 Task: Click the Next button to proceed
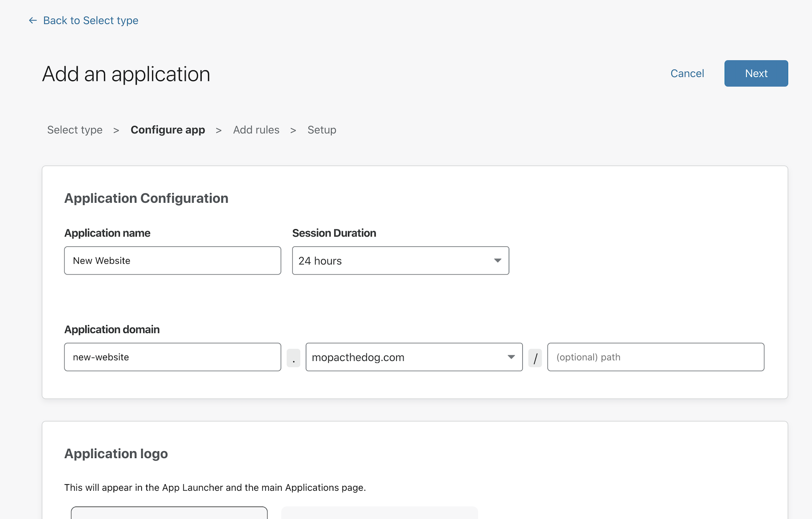pos(756,73)
